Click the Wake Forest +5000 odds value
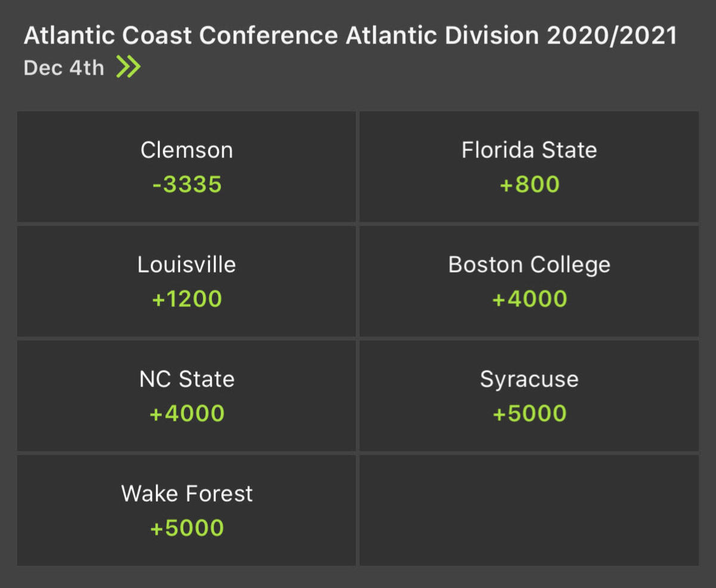The image size is (716, 588). click(186, 527)
